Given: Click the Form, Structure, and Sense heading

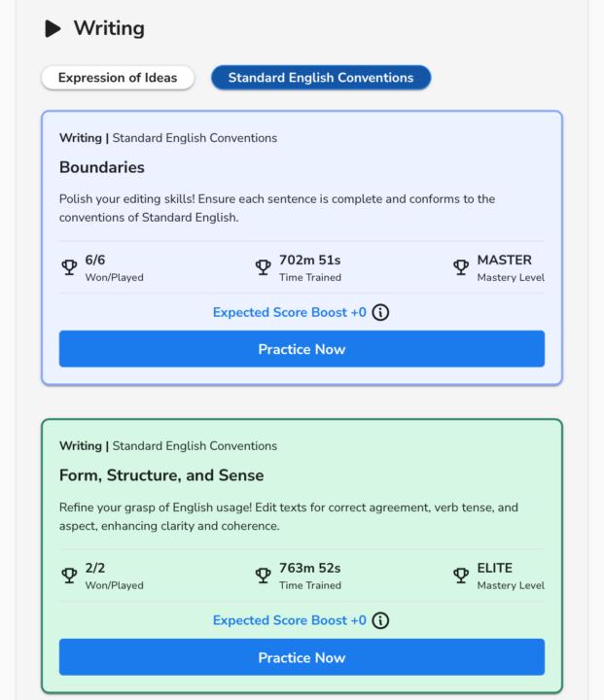Looking at the screenshot, I should click(161, 475).
